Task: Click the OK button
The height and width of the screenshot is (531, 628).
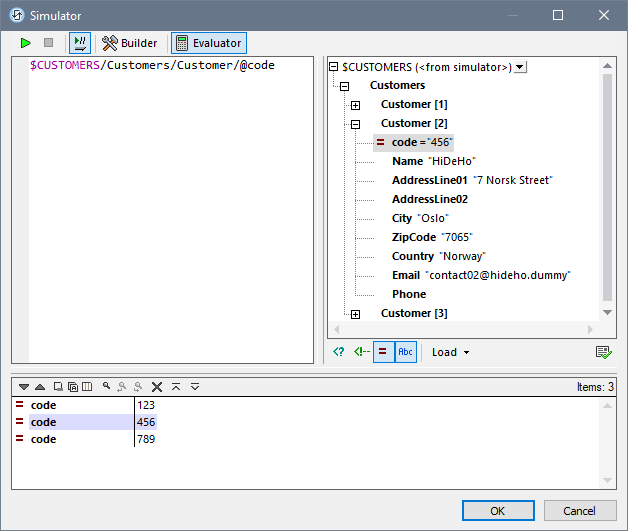Action: 497,510
